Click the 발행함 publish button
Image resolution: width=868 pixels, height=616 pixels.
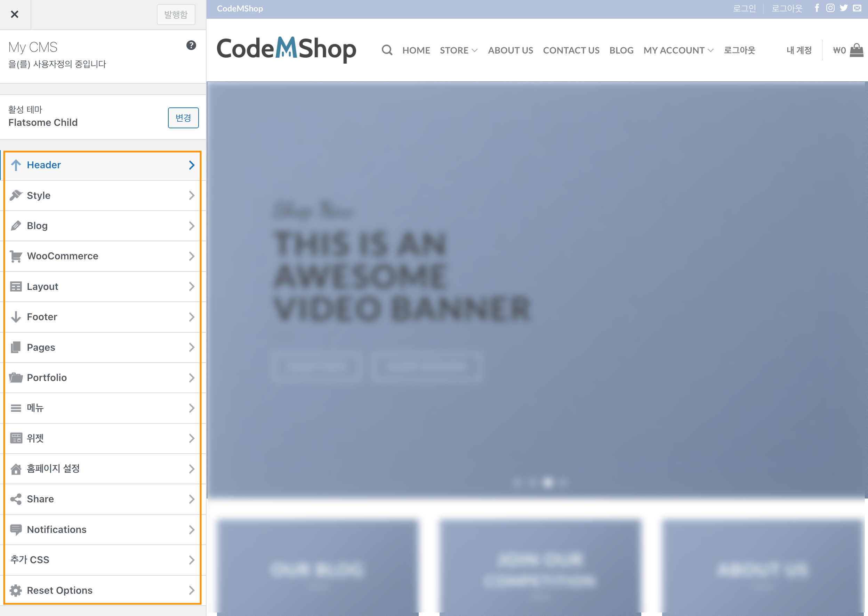tap(176, 15)
